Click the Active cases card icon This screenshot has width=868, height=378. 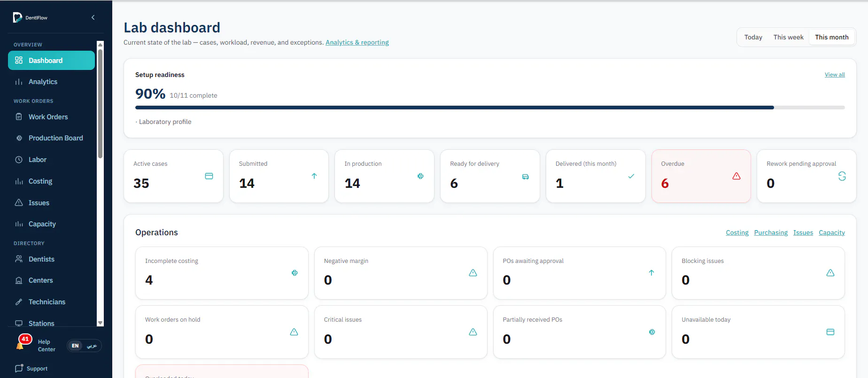click(x=209, y=176)
